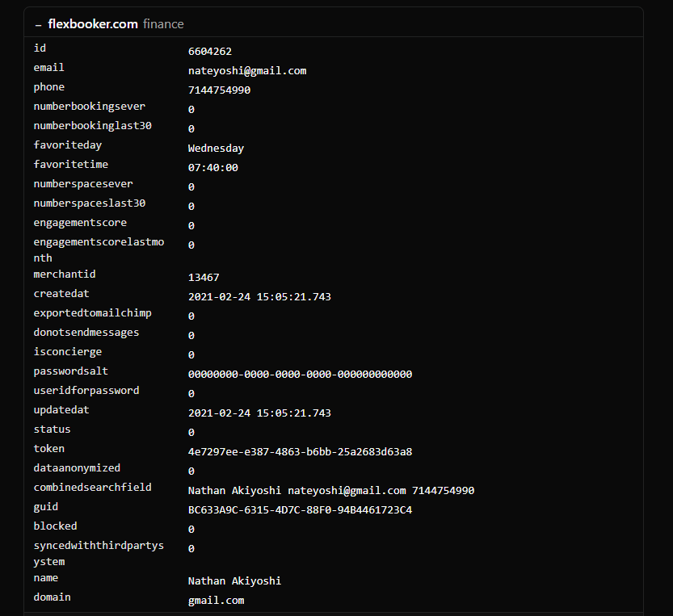
Task: Click the updatedat timestamp value
Action: 259,413
